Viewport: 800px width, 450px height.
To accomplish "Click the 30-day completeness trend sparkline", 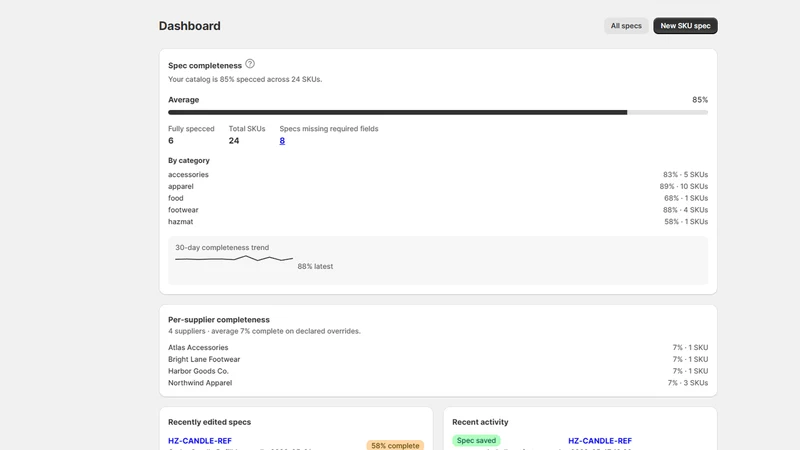I will click(234, 259).
